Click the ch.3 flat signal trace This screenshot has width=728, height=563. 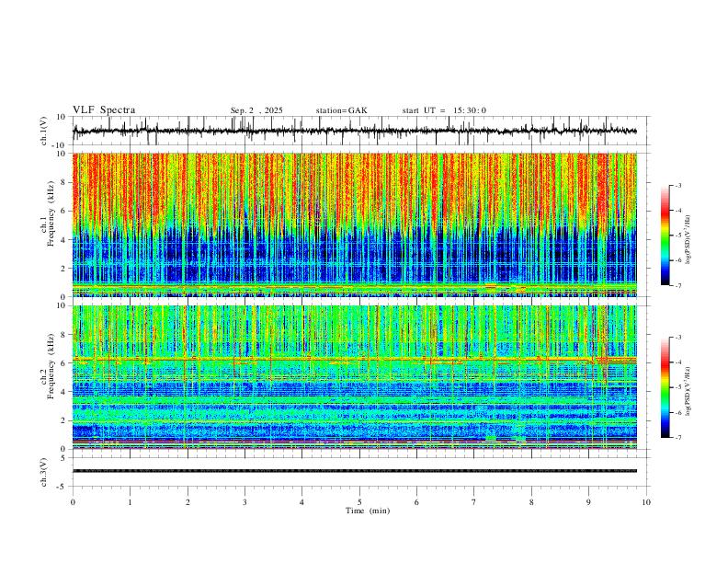(x=355, y=471)
